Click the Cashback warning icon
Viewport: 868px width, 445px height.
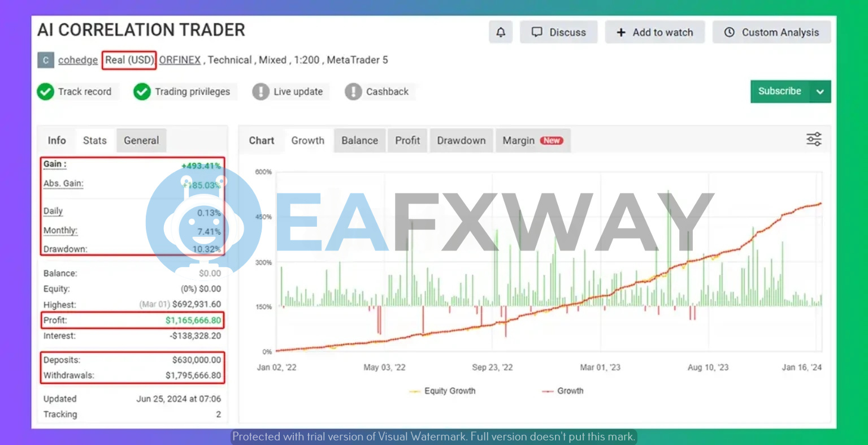tap(353, 92)
